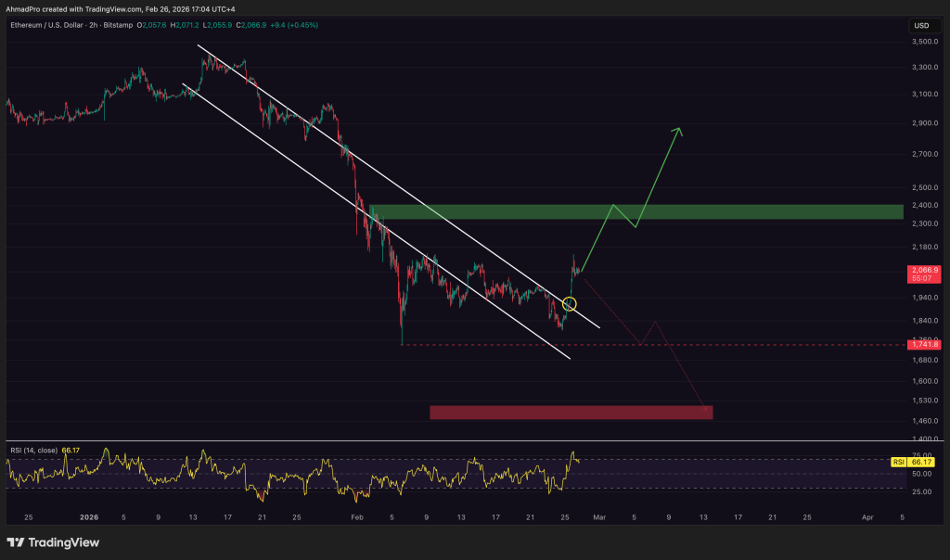Click the 2026 year label on time axis

click(x=89, y=516)
